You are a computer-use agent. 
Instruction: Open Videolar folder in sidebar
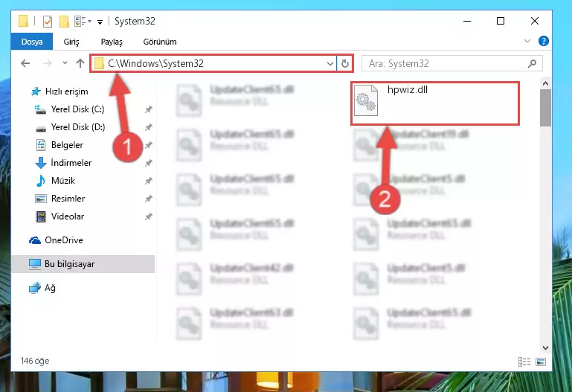point(68,216)
